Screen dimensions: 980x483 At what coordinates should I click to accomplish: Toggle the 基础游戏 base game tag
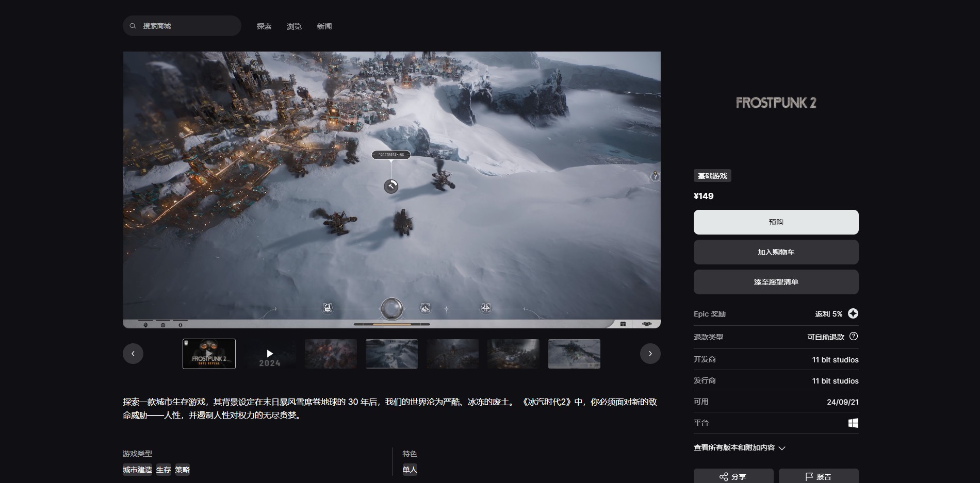712,175
